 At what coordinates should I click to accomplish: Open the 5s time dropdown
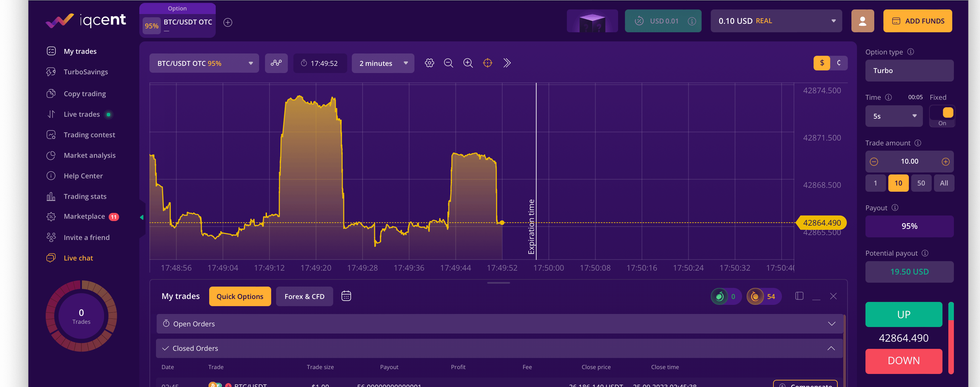point(894,116)
